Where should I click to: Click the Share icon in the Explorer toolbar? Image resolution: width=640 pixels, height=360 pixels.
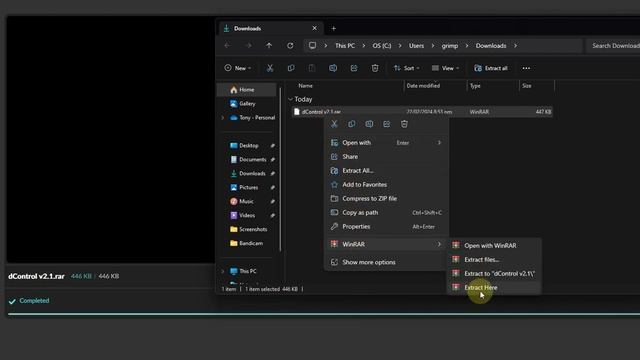pos(354,68)
